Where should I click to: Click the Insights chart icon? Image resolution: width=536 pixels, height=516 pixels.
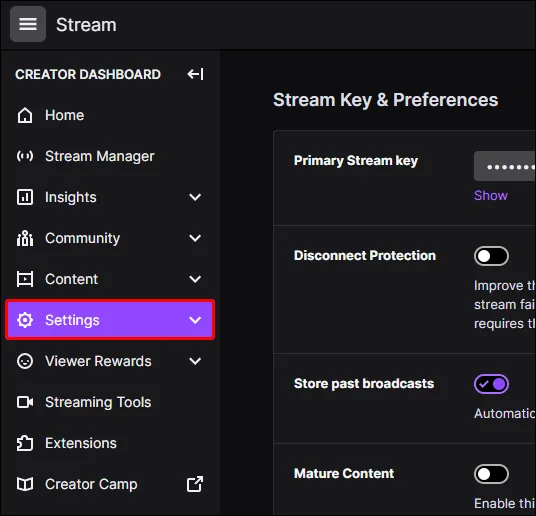click(25, 197)
